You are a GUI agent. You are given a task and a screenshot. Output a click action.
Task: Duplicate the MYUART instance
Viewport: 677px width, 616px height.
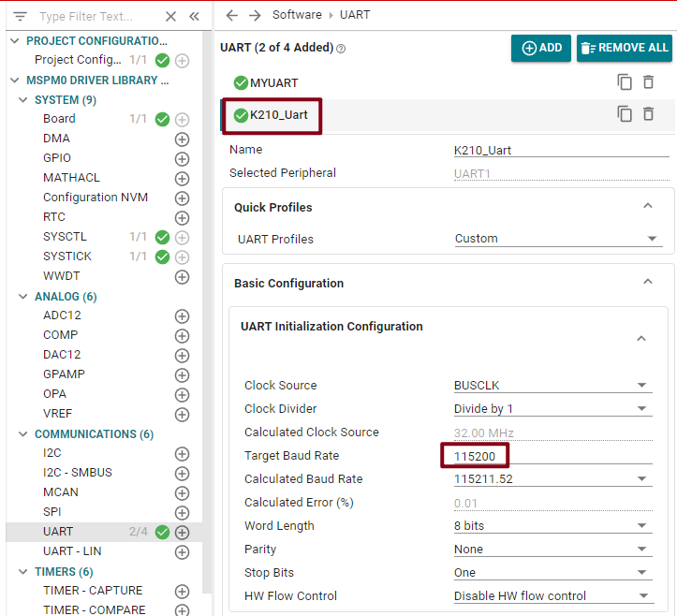[625, 82]
